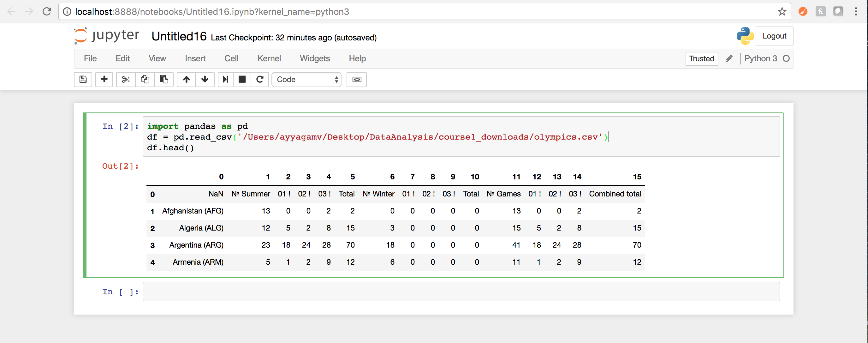Click column header 15 in output table
This screenshot has width=868, height=343.
coord(637,177)
